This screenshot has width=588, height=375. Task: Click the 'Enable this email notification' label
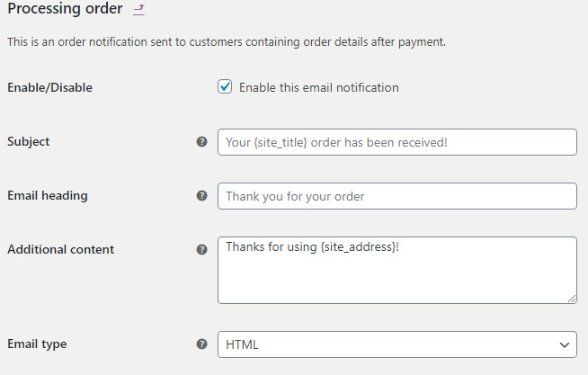pos(319,87)
